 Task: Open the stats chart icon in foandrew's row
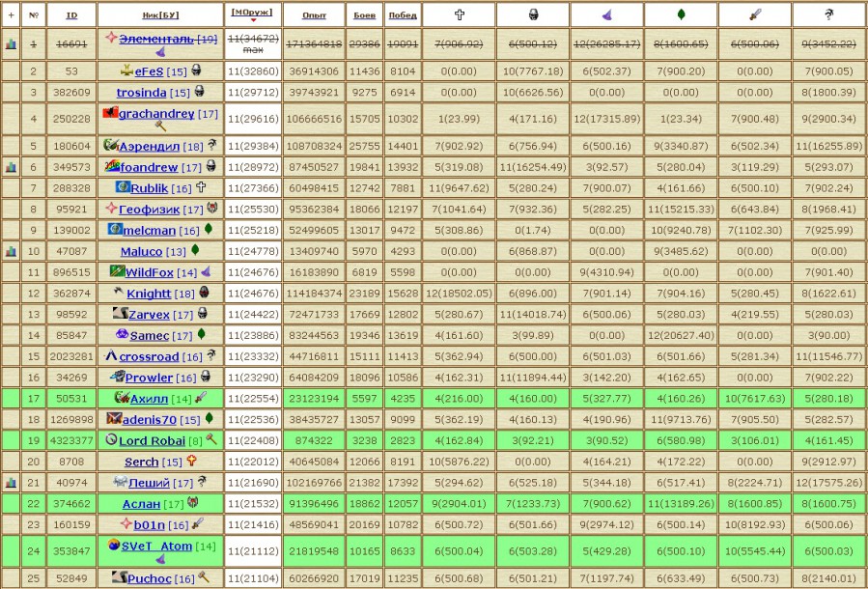[11, 167]
